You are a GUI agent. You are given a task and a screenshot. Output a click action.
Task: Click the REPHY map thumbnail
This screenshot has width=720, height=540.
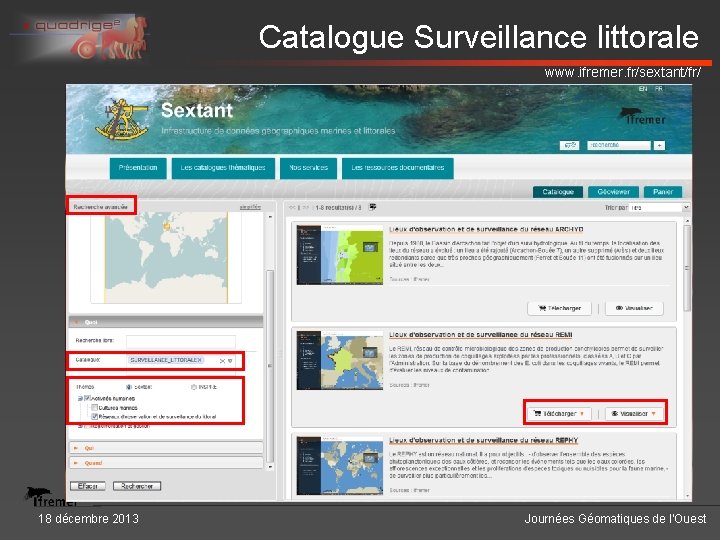[x=340, y=465]
